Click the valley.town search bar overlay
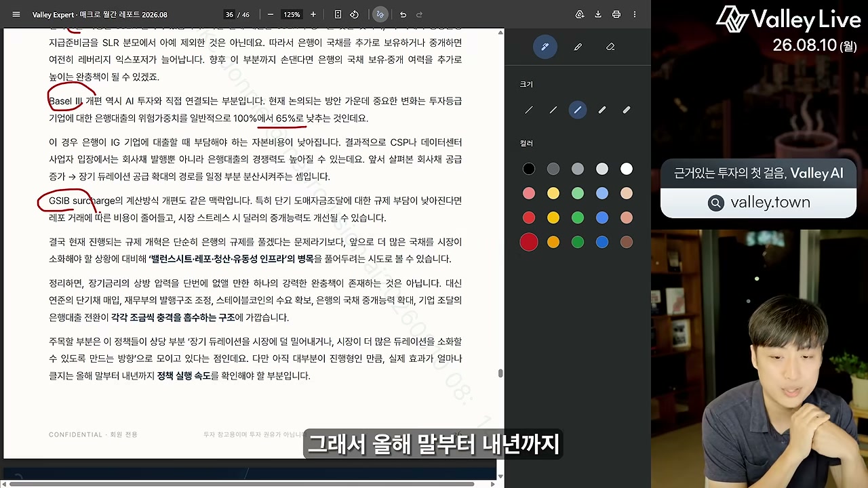 [x=758, y=203]
